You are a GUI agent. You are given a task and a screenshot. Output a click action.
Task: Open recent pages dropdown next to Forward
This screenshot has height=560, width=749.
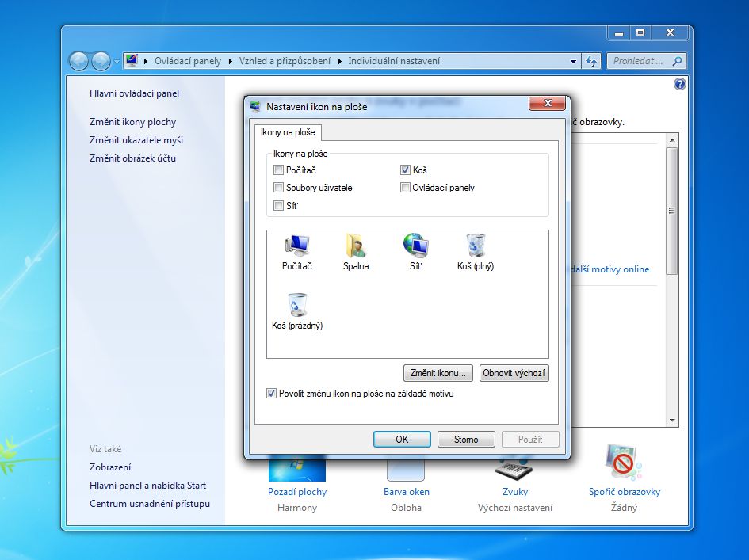click(116, 62)
